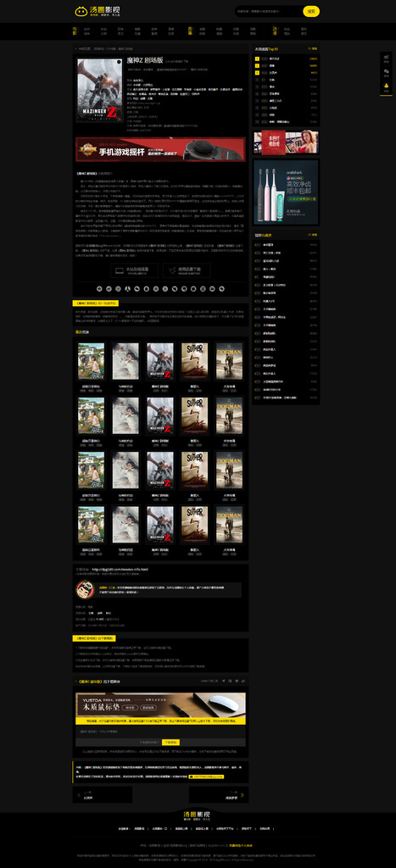Click the yellow 下载地址 download address button
The image size is (396, 868).
[x=170, y=742]
